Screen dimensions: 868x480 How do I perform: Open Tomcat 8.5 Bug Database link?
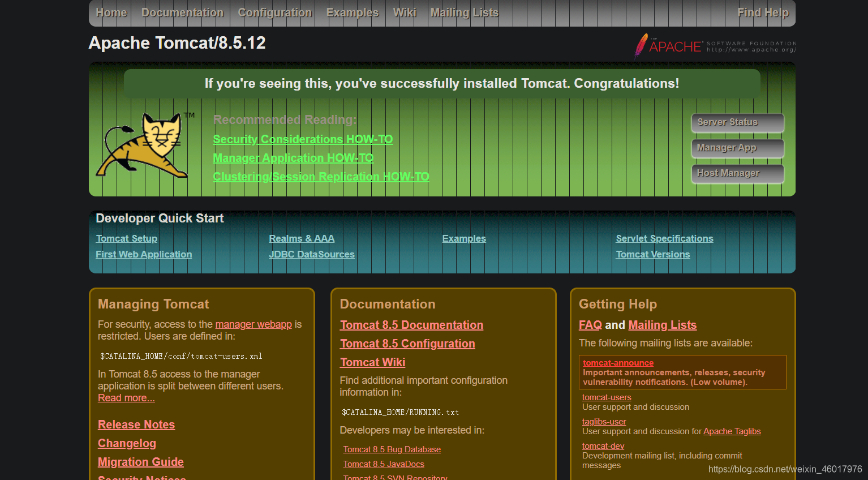click(392, 449)
